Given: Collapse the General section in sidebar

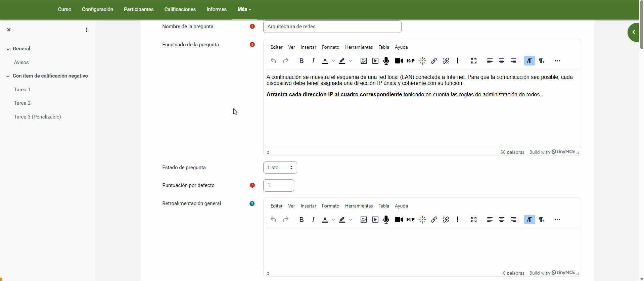Looking at the screenshot, I should tap(8, 49).
